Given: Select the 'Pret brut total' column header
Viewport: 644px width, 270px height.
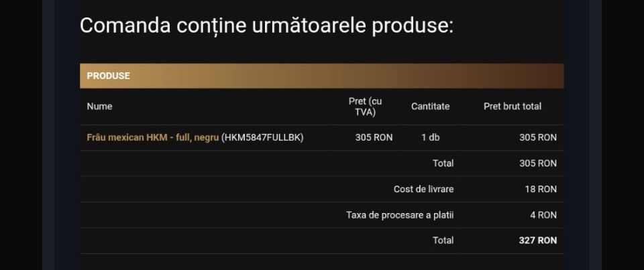Looking at the screenshot, I should click(513, 107).
